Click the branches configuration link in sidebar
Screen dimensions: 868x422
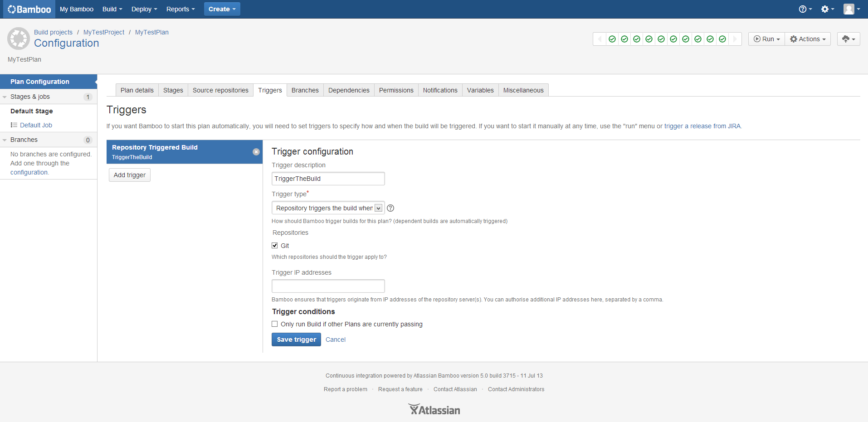29,172
